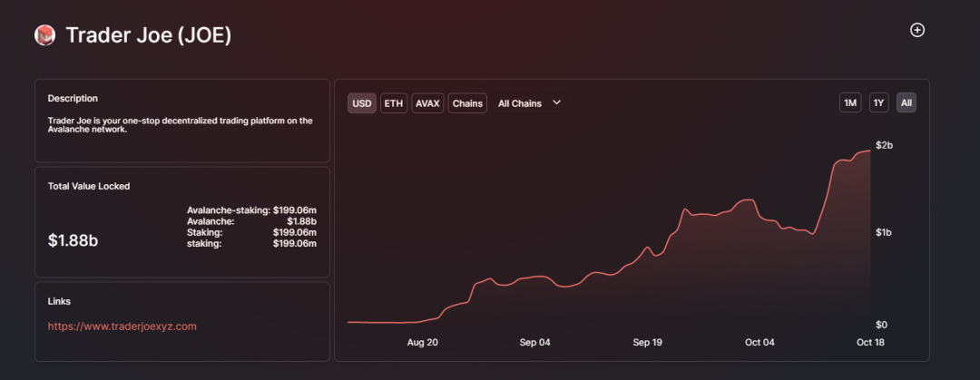Select the USD denomination toggle
Viewport: 980px width, 380px height.
(x=362, y=103)
